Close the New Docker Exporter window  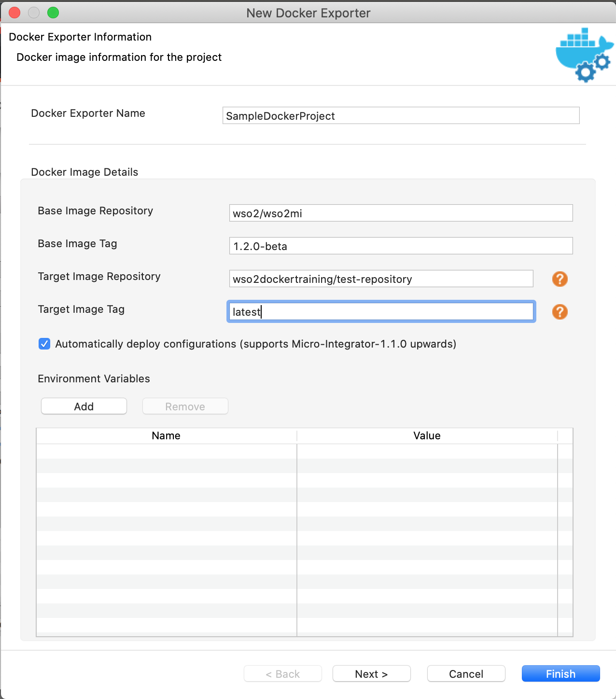click(x=14, y=13)
